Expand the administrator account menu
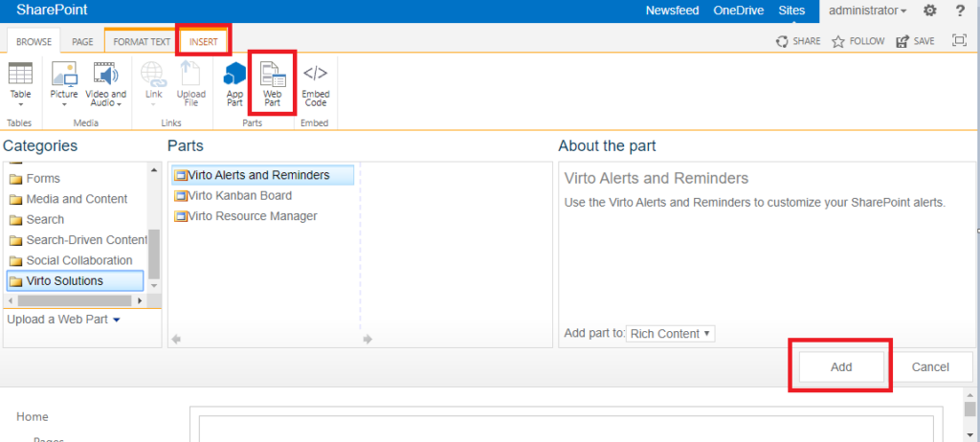Image resolution: width=980 pixels, height=442 pixels. pos(867,11)
